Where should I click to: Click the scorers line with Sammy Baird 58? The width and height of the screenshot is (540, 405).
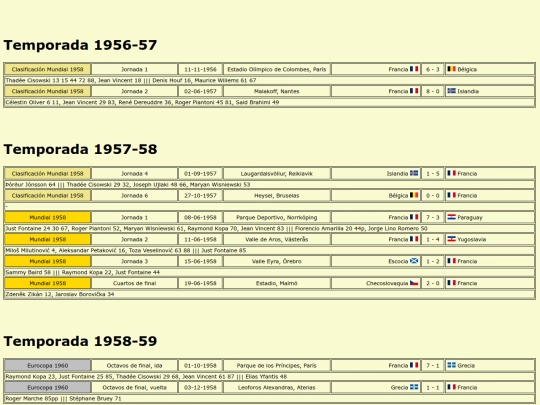coord(269,272)
